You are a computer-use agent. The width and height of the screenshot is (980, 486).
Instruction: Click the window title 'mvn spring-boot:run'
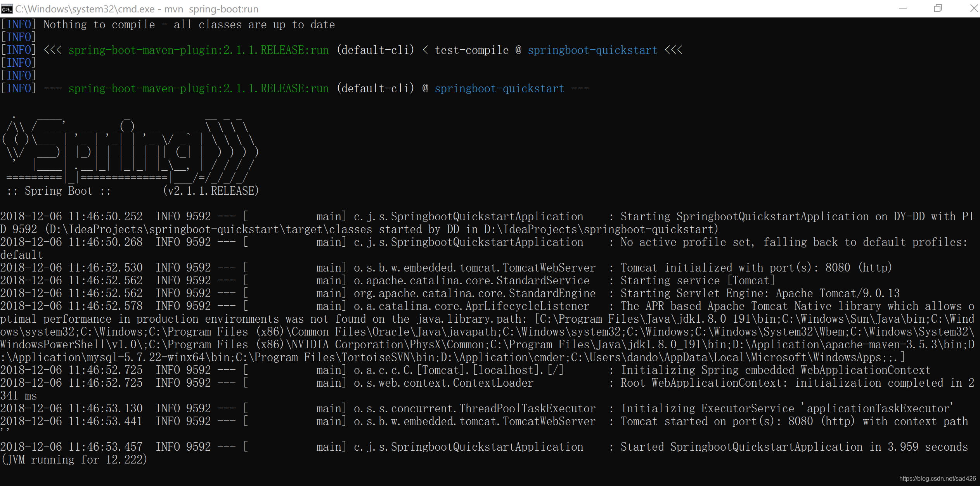[211, 9]
